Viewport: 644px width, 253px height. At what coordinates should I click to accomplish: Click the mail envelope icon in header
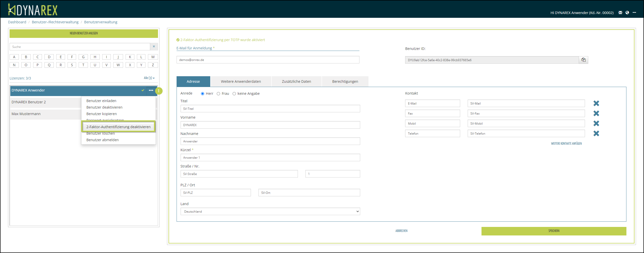pyautogui.click(x=620, y=13)
